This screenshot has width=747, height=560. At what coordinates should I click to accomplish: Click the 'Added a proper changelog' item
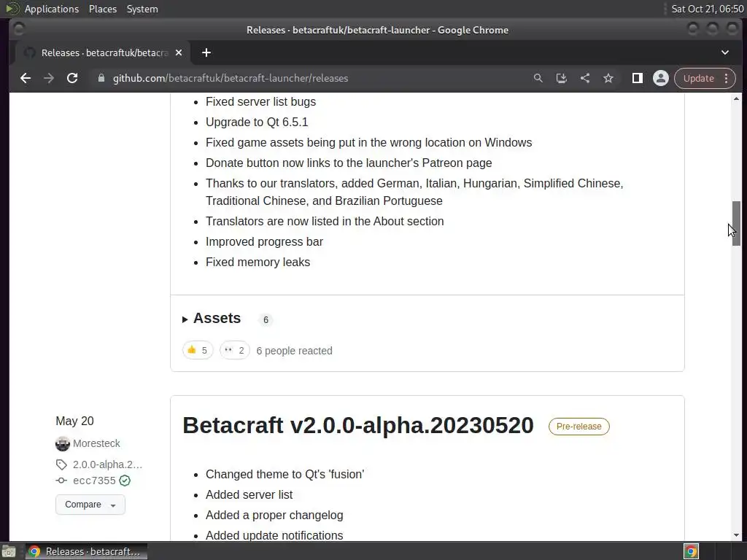point(274,516)
